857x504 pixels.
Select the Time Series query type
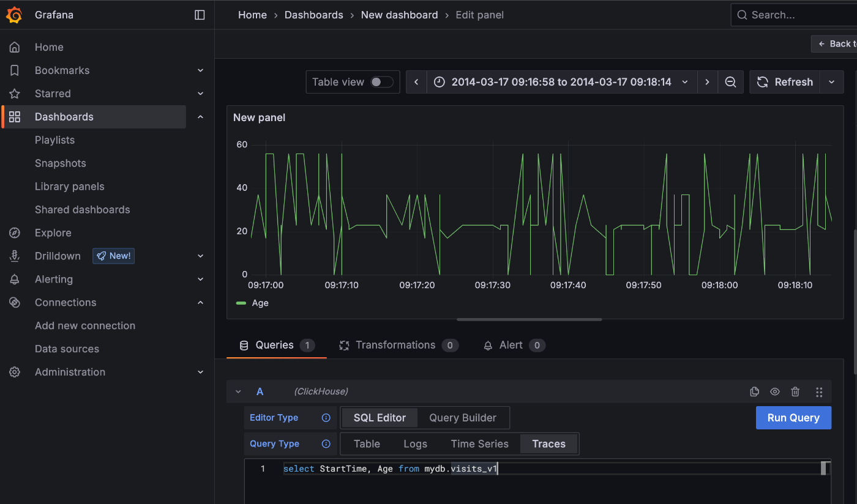pos(480,444)
